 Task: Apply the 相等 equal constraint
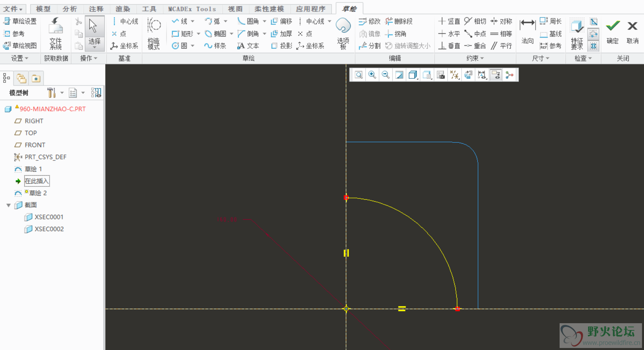[x=501, y=34]
